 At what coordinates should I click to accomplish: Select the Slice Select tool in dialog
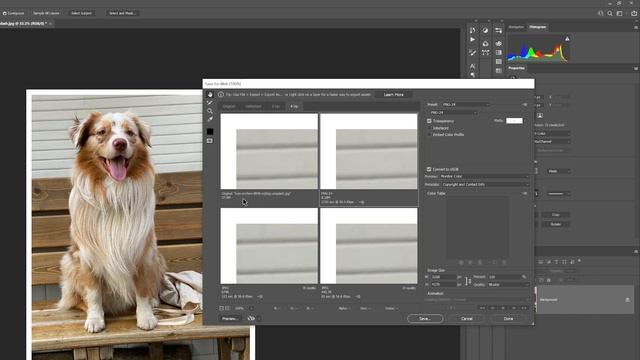[210, 103]
